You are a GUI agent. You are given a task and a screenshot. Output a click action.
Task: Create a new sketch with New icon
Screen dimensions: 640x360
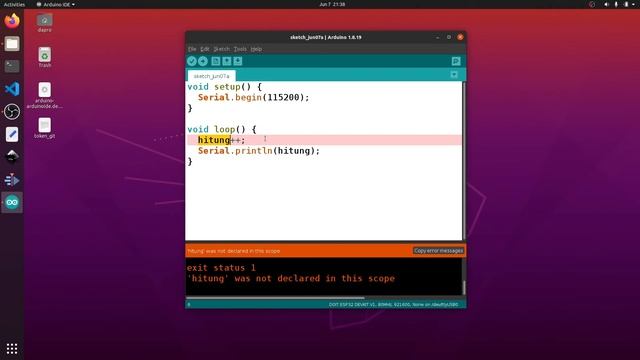(216, 61)
